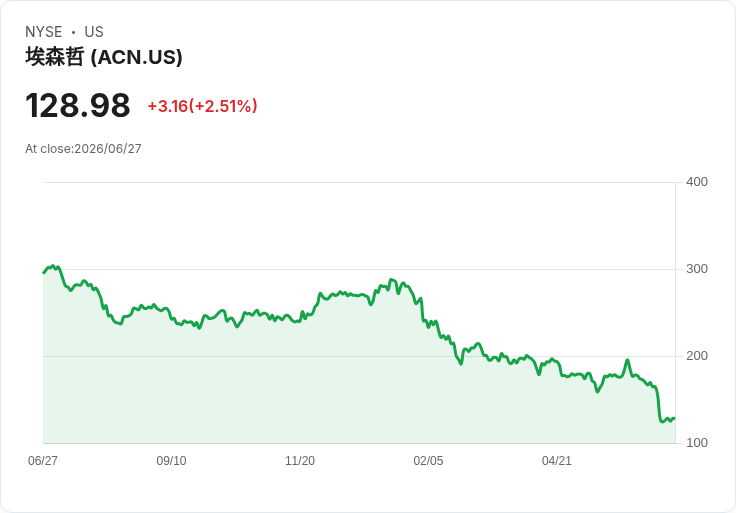The image size is (736, 513).
Task: Click the 06/27 x-axis date label
Action: coord(43,461)
